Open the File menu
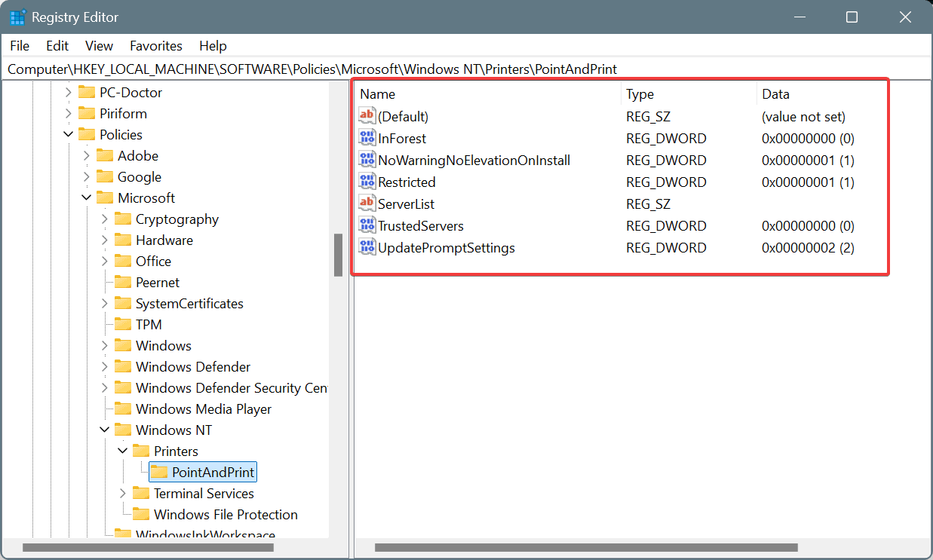Viewport: 933px width, 560px height. pos(20,46)
